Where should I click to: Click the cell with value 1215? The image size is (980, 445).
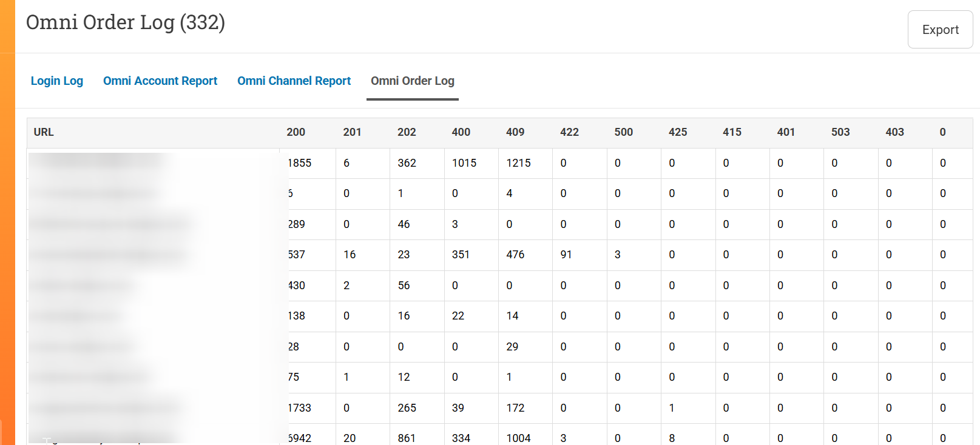tap(518, 163)
